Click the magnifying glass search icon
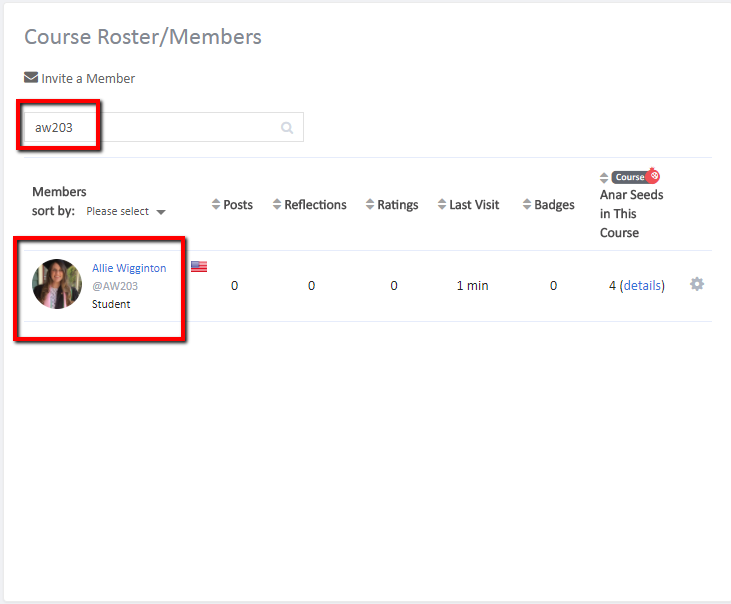This screenshot has width=731, height=604. click(287, 128)
